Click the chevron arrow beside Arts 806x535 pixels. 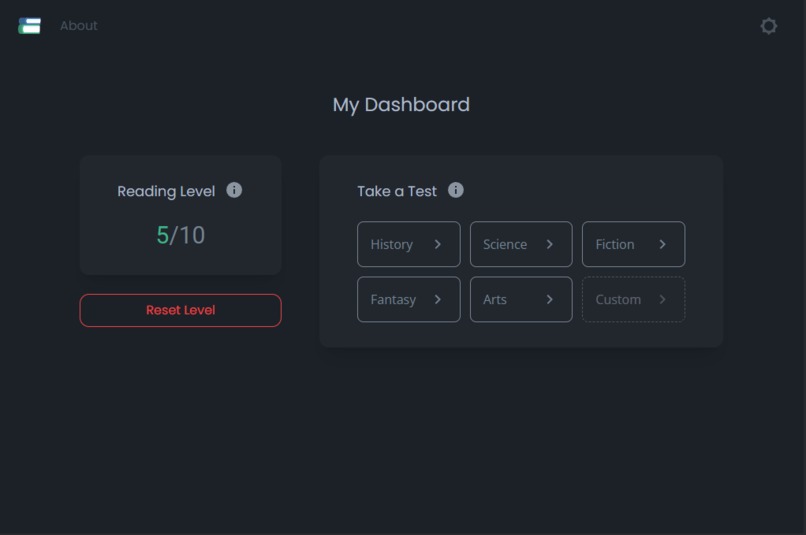(550, 299)
